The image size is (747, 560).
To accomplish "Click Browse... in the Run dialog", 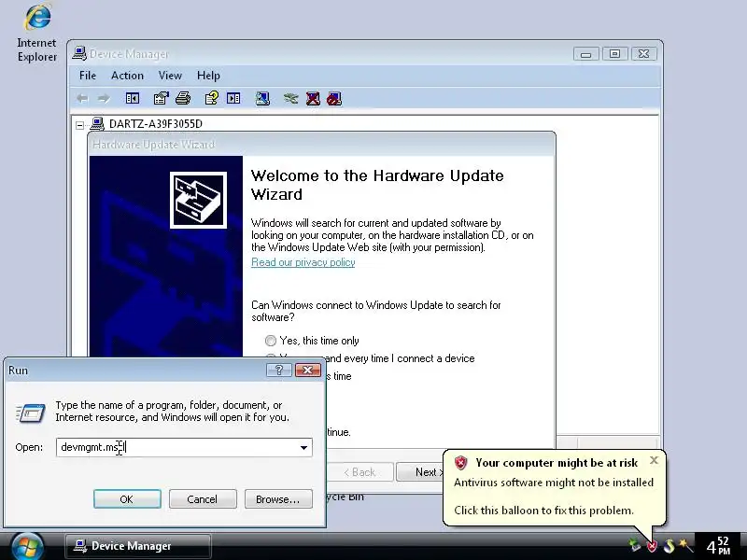I will [x=278, y=499].
